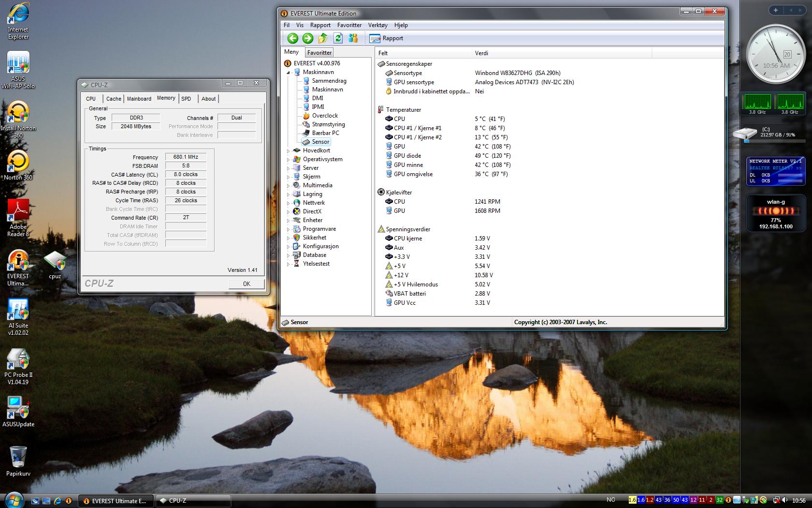Viewport: 812px width, 508px height.
Task: Click the Rapport toolbar button
Action: tap(386, 38)
